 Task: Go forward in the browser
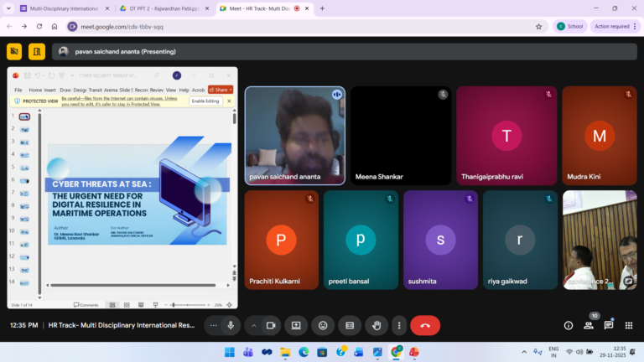pos(24,26)
